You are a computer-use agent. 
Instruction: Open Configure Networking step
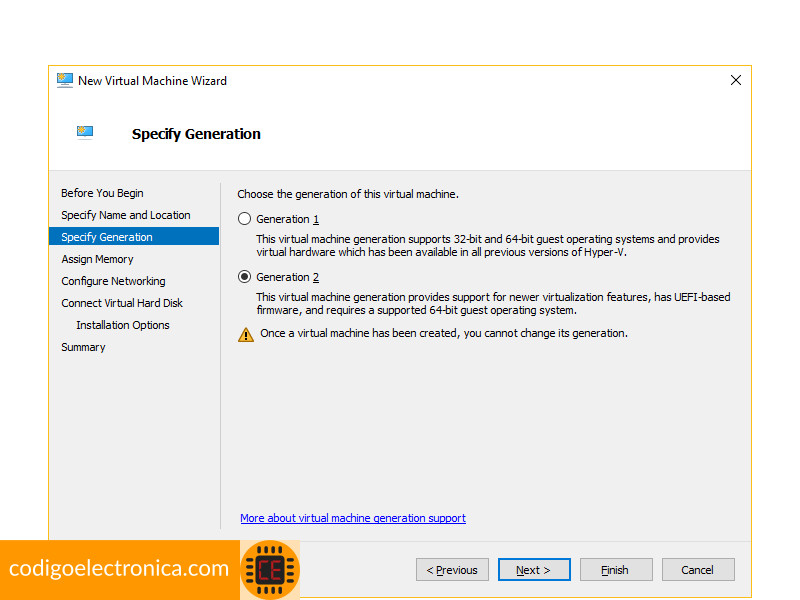point(113,281)
